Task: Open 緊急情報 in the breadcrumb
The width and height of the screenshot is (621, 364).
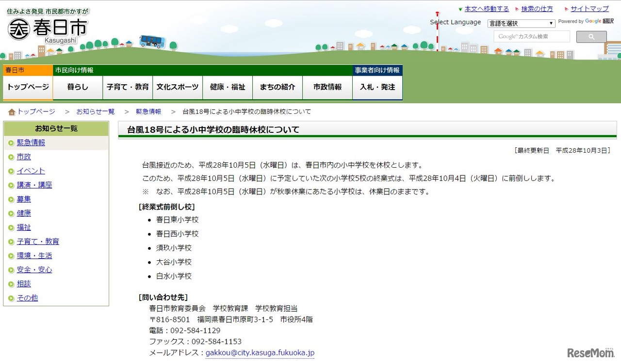Action: [x=148, y=111]
